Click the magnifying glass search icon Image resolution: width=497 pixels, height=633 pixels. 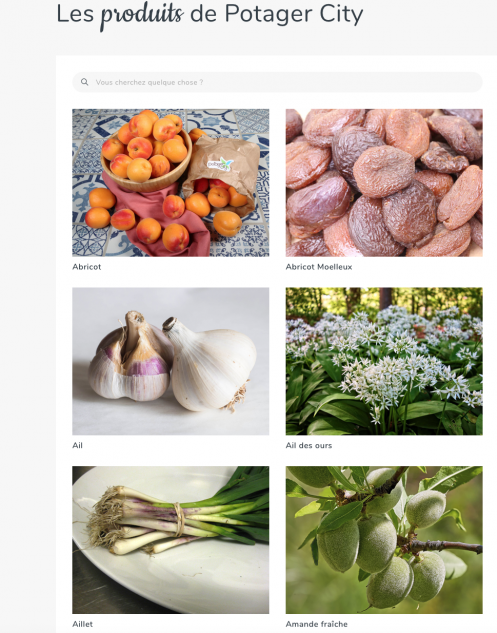click(x=84, y=82)
